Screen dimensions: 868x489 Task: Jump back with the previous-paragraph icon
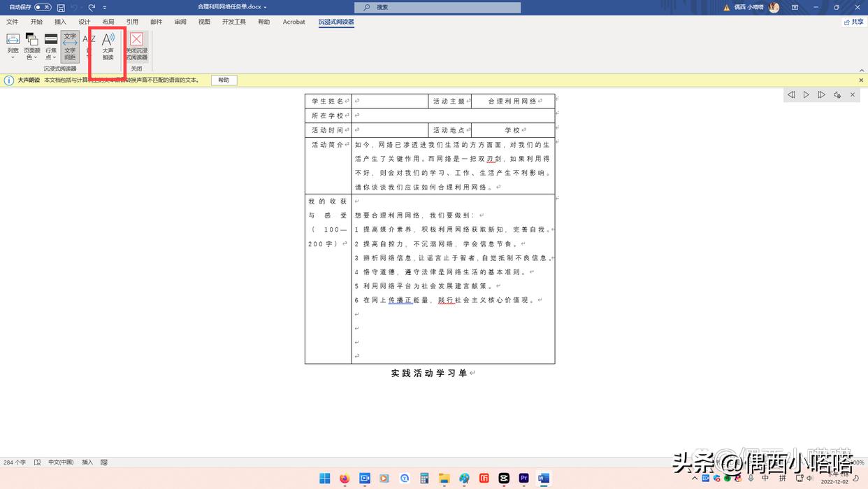pyautogui.click(x=791, y=94)
